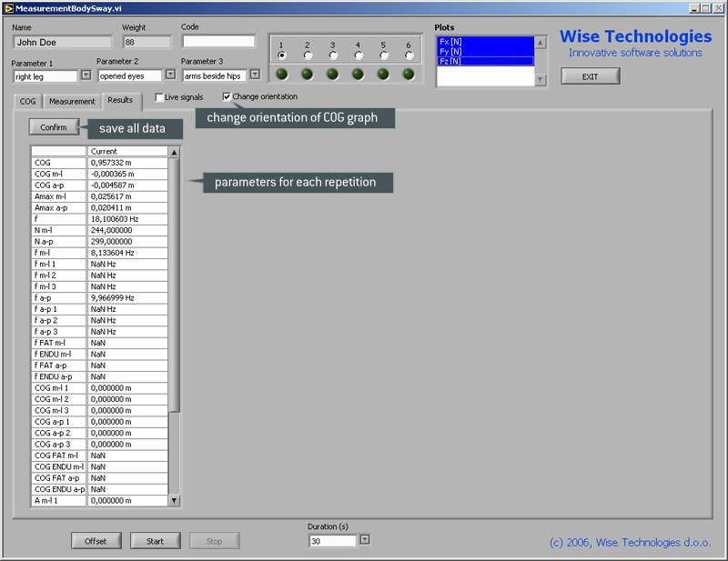728x561 pixels.
Task: Click the results table scroll down arrow
Action: pyautogui.click(x=174, y=501)
